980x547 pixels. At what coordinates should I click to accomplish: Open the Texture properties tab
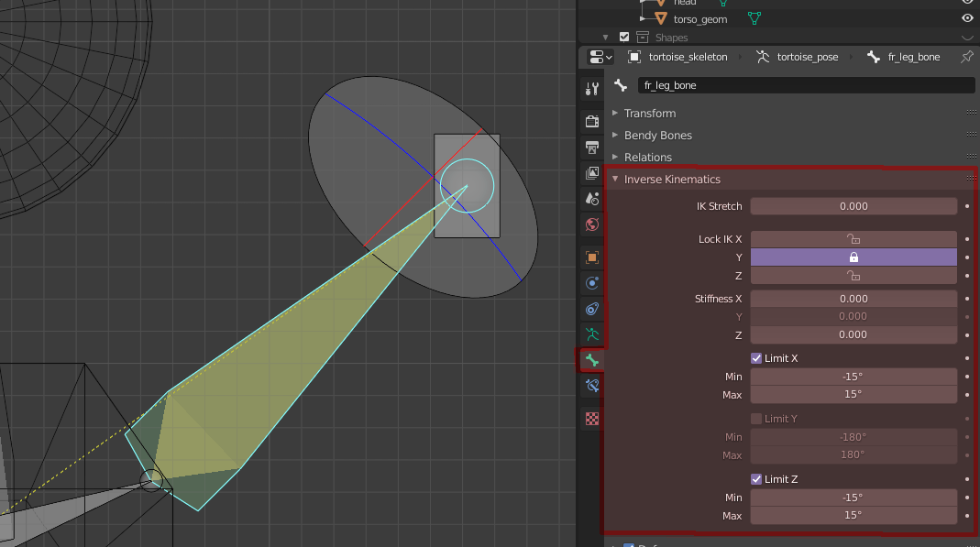pyautogui.click(x=592, y=419)
